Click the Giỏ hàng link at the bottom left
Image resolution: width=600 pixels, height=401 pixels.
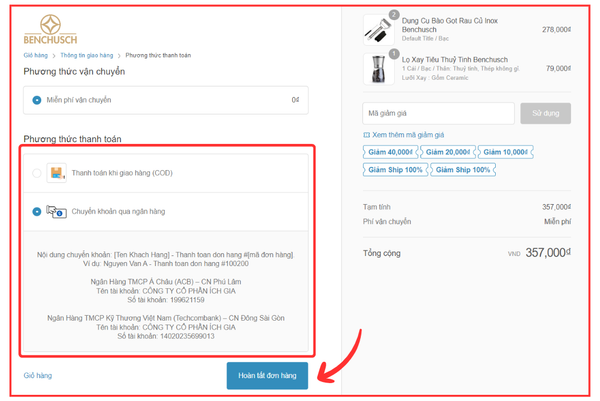[37, 376]
